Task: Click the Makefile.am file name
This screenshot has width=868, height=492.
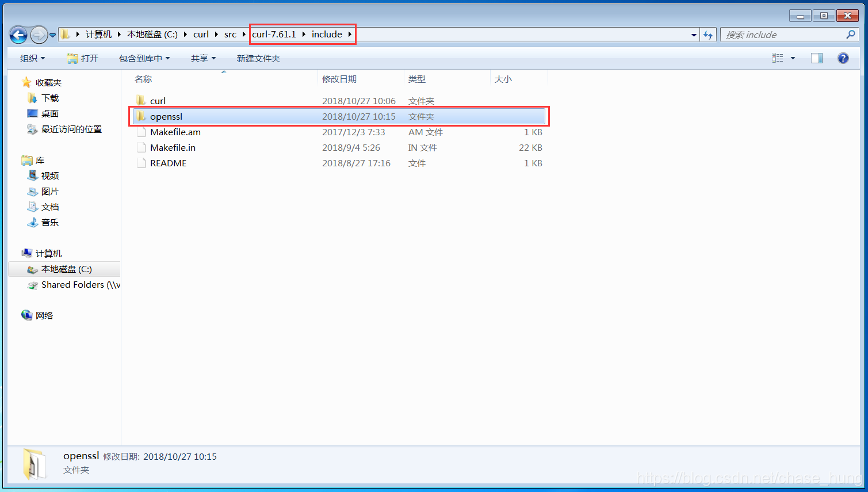Action: point(175,132)
